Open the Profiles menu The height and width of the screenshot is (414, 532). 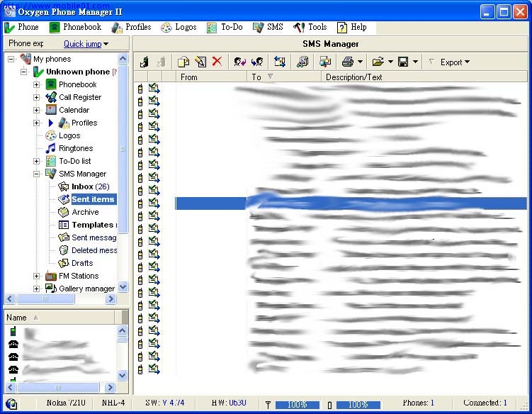131,27
